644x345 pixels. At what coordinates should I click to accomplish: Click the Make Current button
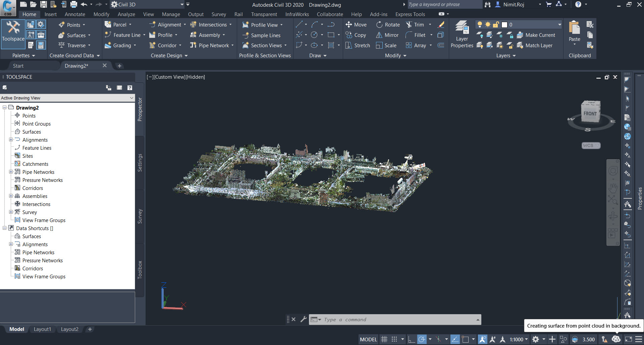coord(537,34)
